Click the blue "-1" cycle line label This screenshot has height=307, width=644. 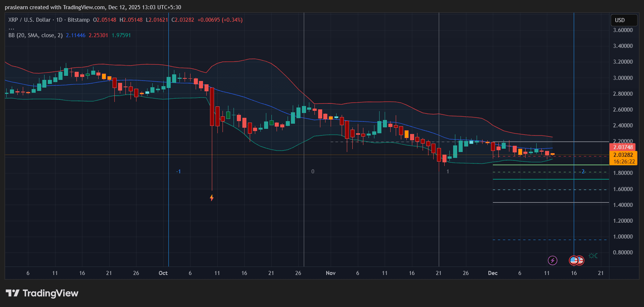178,172
